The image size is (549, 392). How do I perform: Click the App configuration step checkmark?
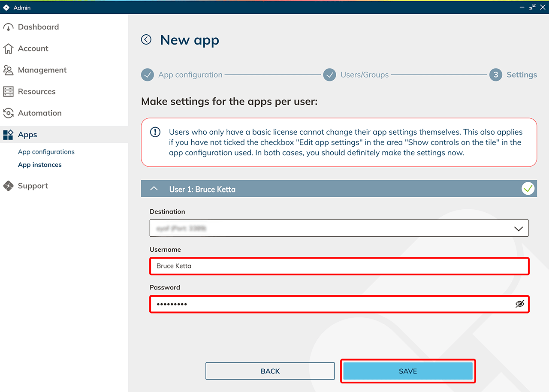coord(147,75)
